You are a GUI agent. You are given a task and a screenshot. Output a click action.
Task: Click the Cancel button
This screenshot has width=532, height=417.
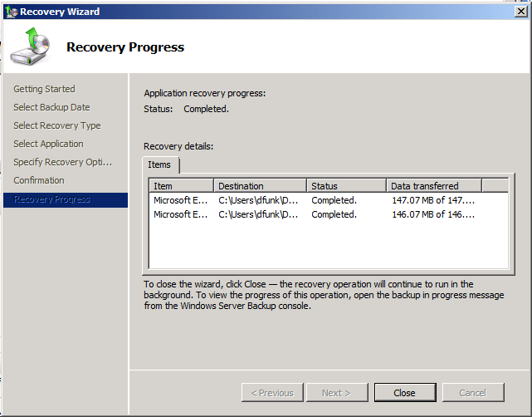tap(473, 393)
